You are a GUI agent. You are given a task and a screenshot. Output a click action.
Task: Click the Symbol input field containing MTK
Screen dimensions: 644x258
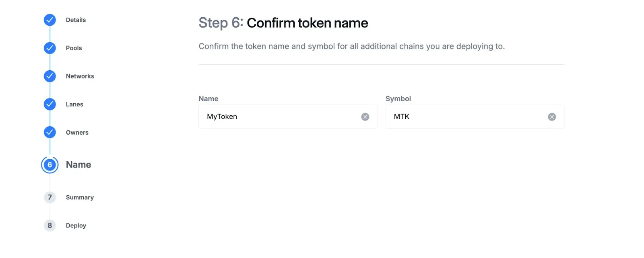[x=463, y=117]
